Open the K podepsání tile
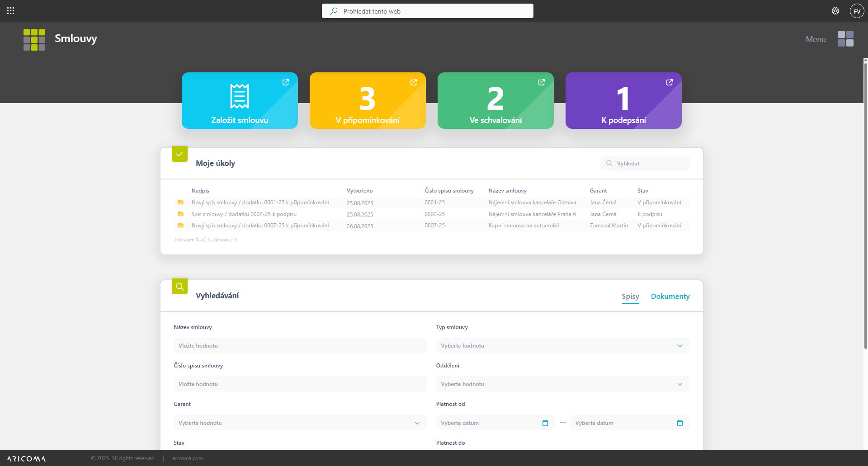The width and height of the screenshot is (868, 466). tap(623, 101)
